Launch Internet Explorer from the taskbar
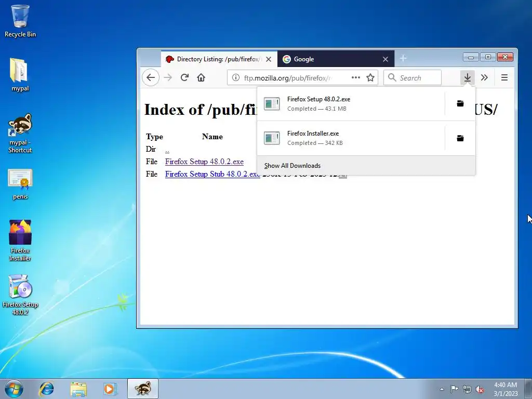 46,389
